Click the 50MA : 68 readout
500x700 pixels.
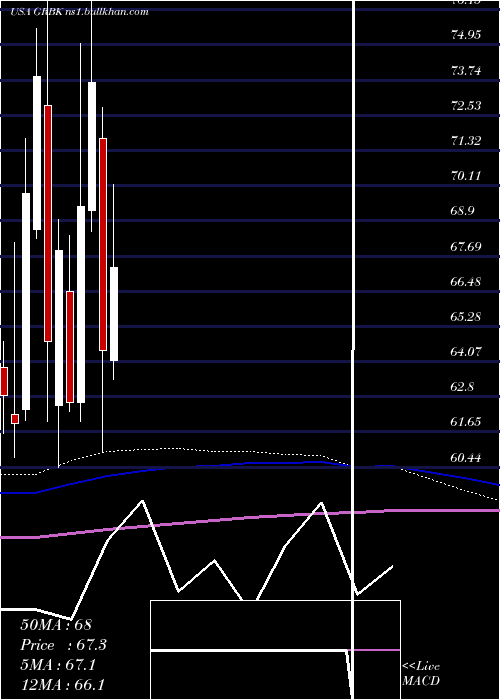[x=56, y=625]
